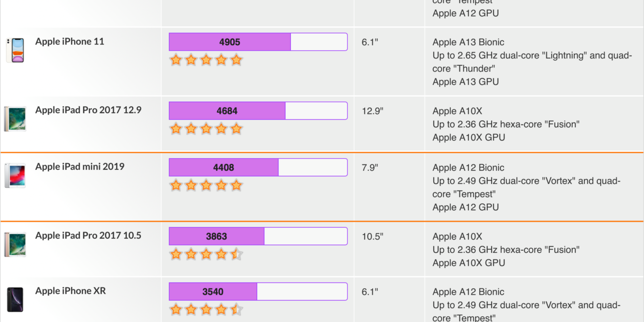The height and width of the screenshot is (322, 644).
Task: Click the black iPhone XR device image
Action: (x=15, y=300)
